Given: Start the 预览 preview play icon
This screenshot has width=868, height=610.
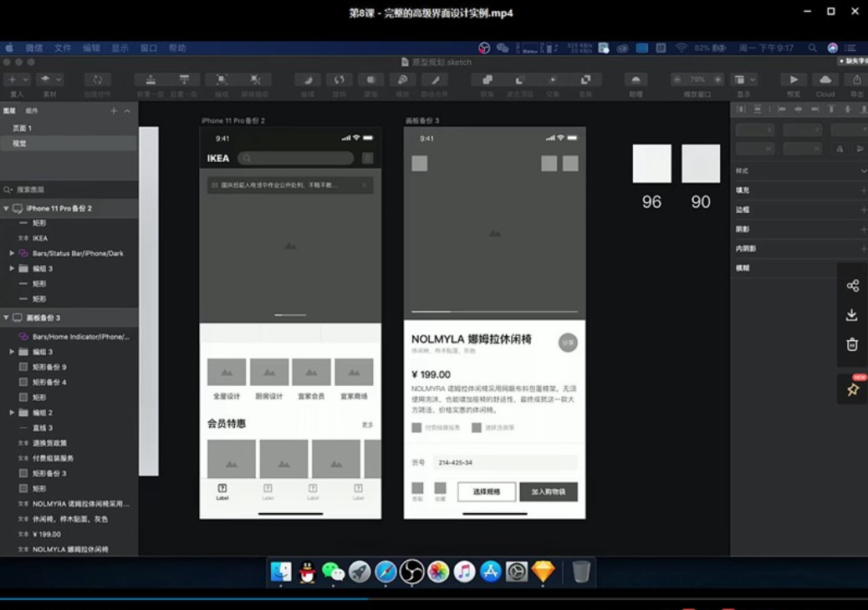Looking at the screenshot, I should coord(794,79).
